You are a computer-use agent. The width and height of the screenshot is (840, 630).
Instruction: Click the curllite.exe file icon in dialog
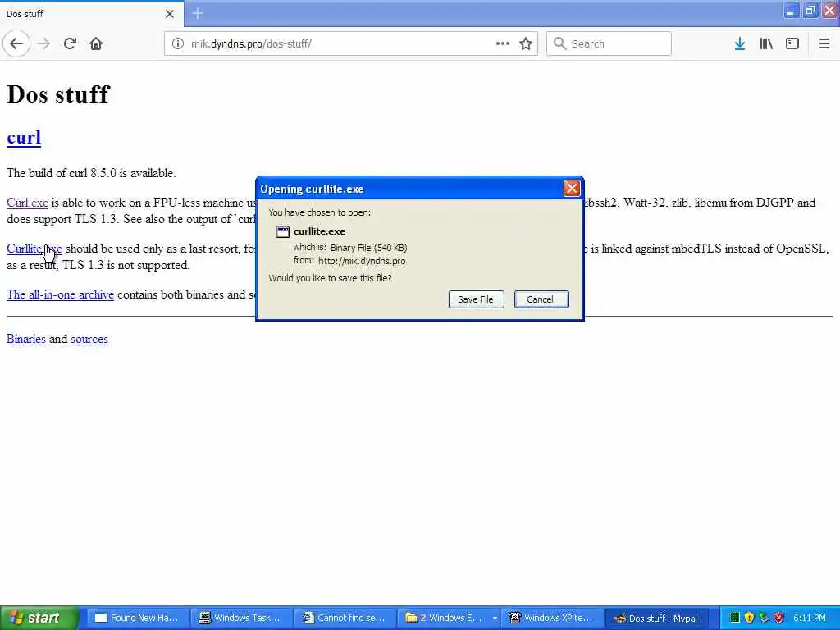(x=282, y=231)
